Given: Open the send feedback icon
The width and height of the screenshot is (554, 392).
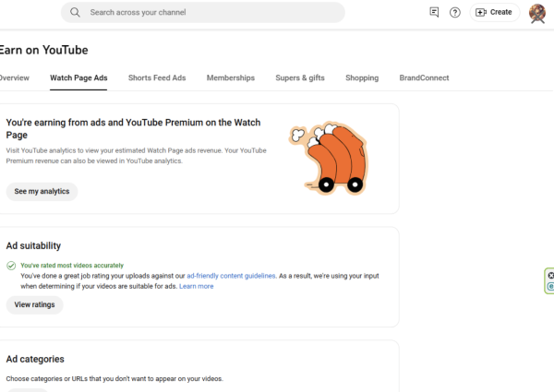Looking at the screenshot, I should (434, 12).
